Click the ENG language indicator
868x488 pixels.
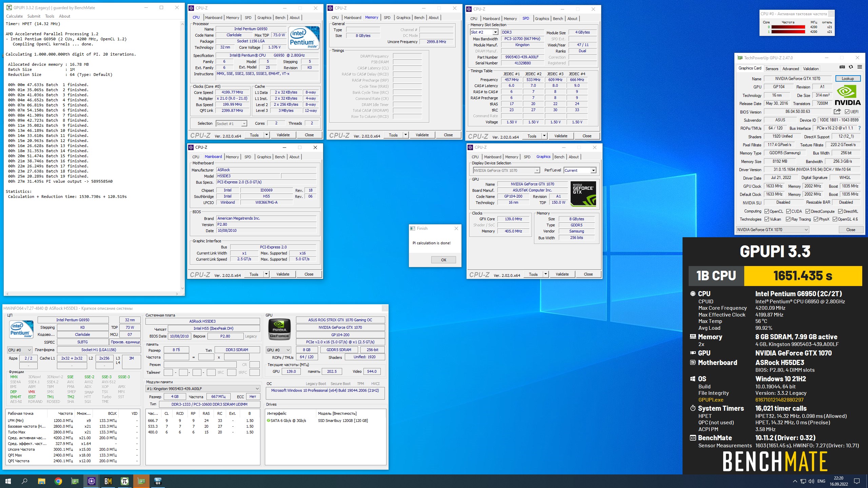pyautogui.click(x=821, y=481)
